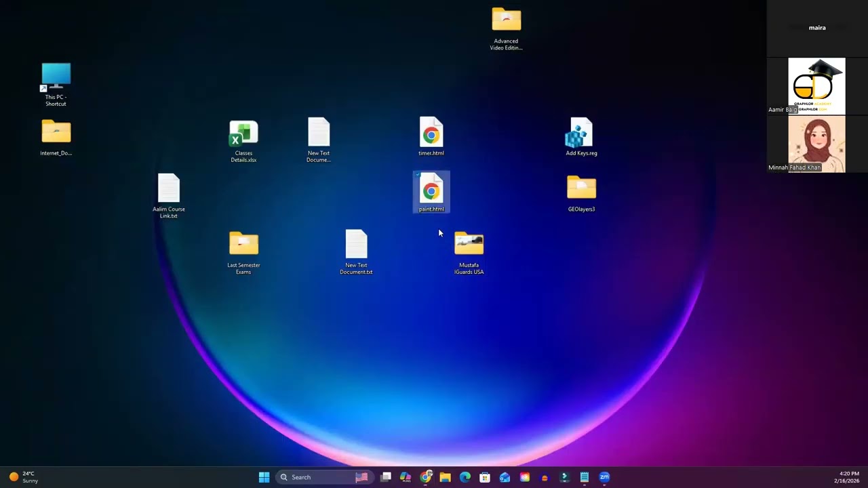Screen dimensions: 868x488
Task: Select the Classes Details.xlsx Excel file
Action: pyautogui.click(x=243, y=141)
